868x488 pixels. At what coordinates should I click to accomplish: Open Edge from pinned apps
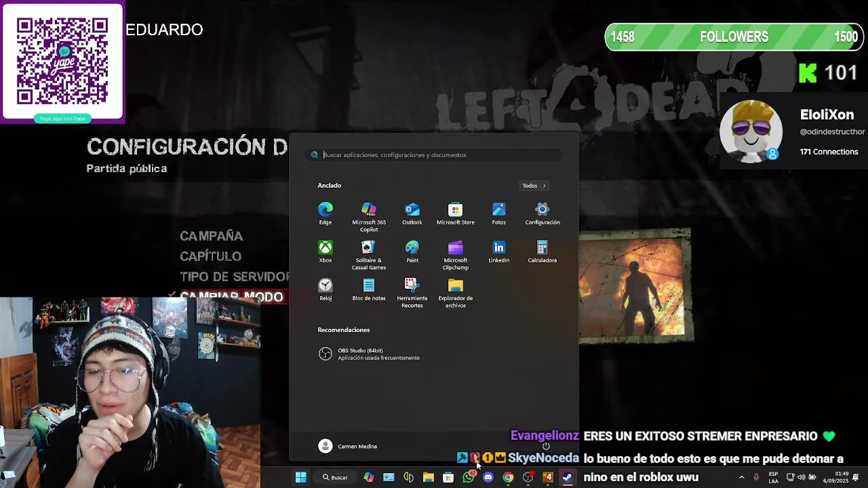[x=325, y=213]
